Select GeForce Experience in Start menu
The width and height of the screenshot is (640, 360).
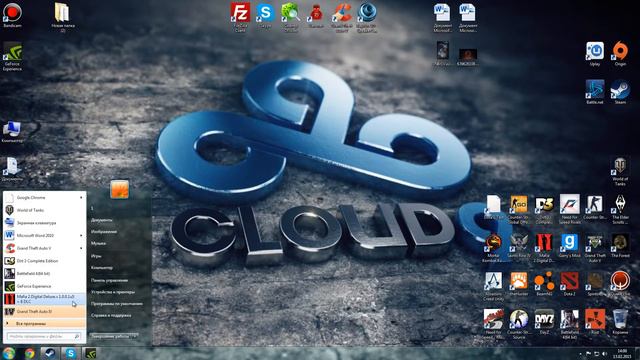[x=44, y=286]
